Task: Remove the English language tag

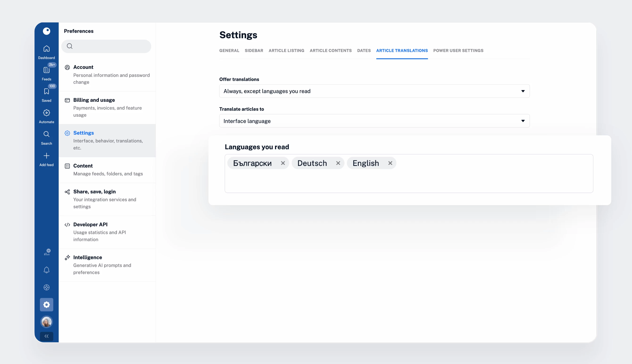Action: click(390, 163)
